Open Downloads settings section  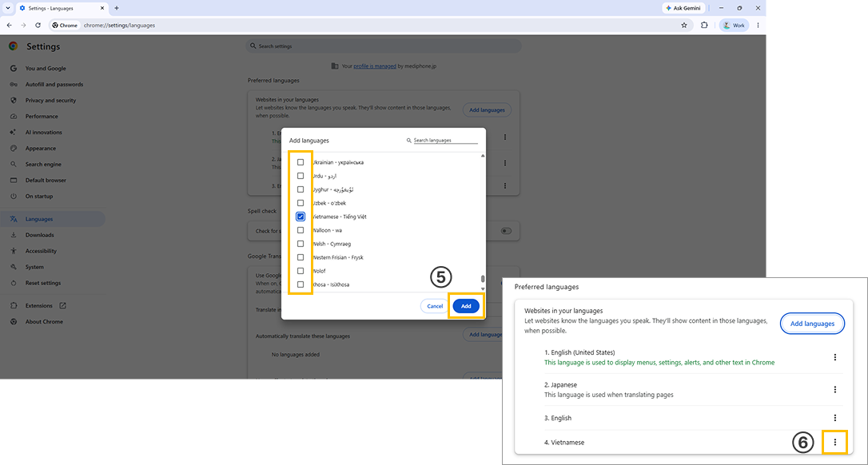[x=39, y=235]
